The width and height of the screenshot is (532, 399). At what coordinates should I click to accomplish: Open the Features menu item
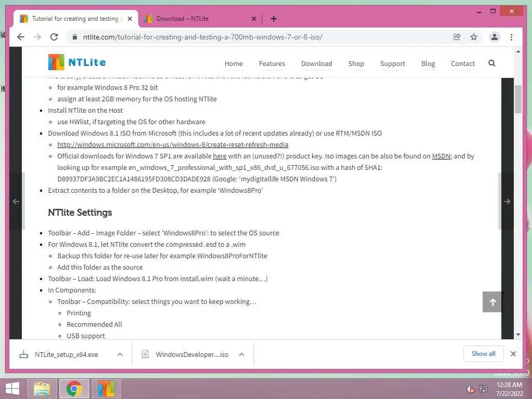(x=272, y=63)
